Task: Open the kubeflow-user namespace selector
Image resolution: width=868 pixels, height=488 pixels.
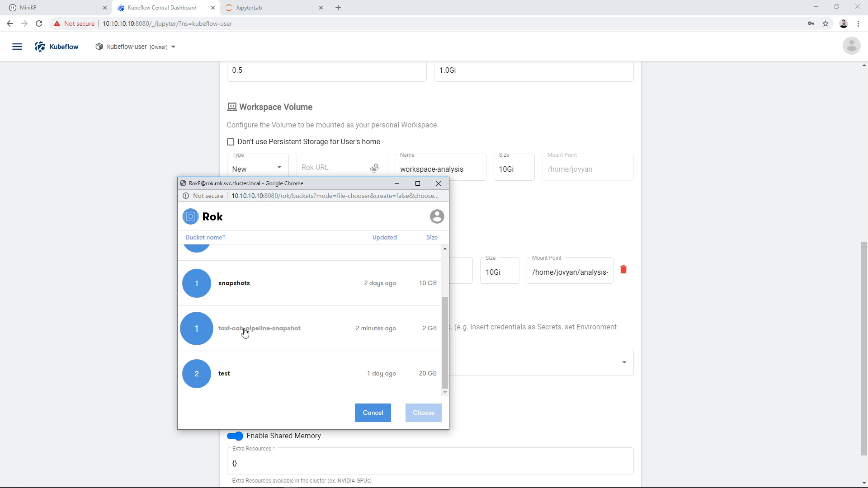Action: (136, 47)
